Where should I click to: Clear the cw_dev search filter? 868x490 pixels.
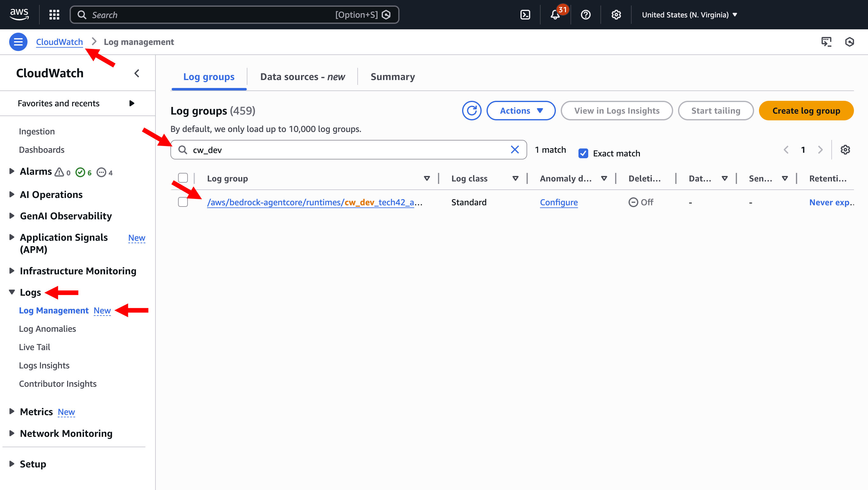click(x=515, y=150)
